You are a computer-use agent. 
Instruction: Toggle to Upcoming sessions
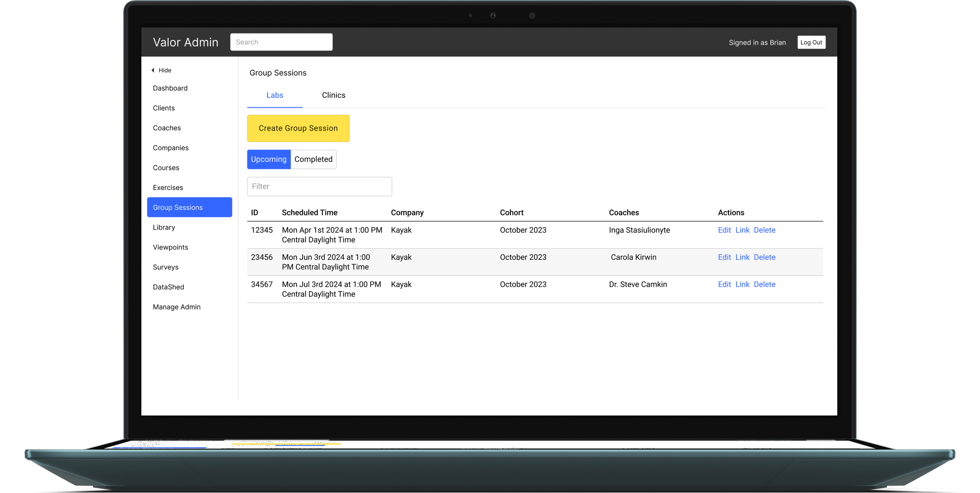pyautogui.click(x=269, y=159)
